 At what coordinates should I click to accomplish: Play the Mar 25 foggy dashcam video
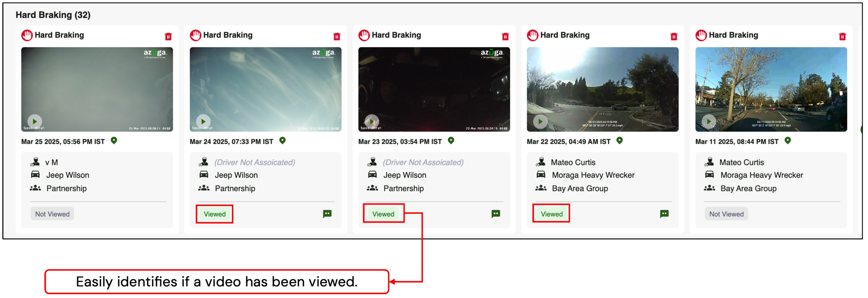click(x=35, y=121)
